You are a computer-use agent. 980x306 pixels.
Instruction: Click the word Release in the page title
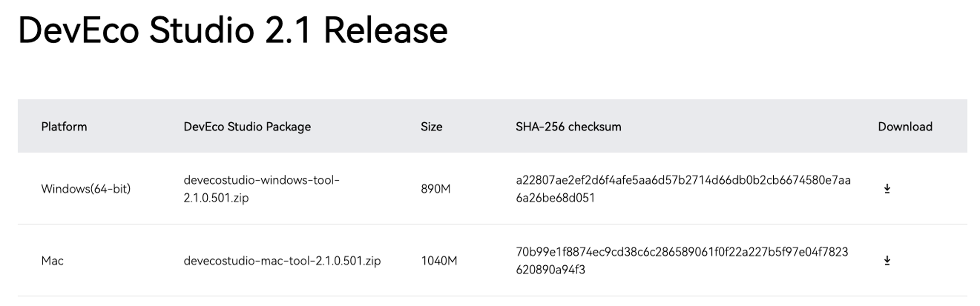pyautogui.click(x=386, y=30)
